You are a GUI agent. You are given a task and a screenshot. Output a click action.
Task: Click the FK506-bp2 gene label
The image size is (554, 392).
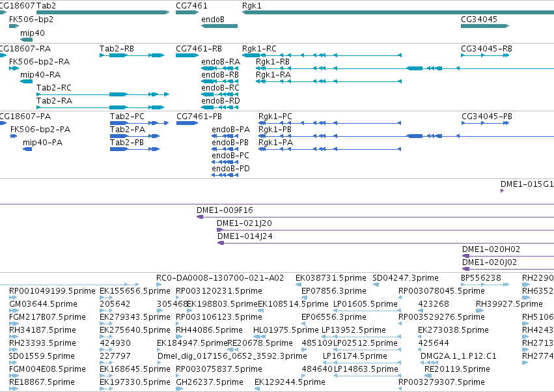tap(31, 19)
